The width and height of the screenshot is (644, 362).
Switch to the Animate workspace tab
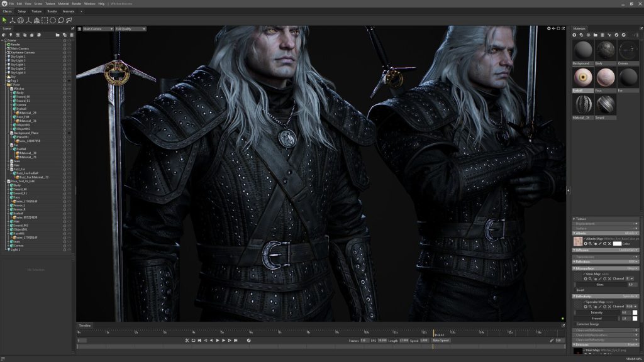pos(68,11)
